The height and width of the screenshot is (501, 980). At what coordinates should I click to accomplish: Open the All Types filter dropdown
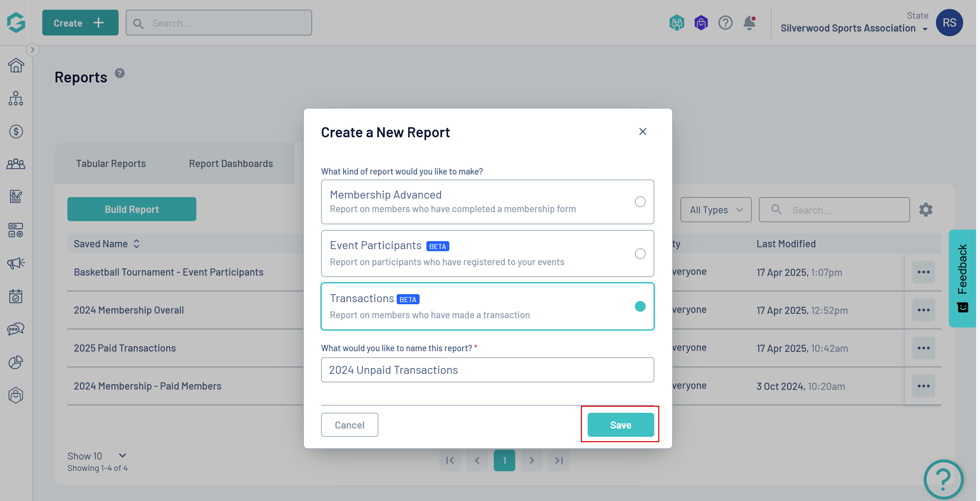(x=716, y=210)
